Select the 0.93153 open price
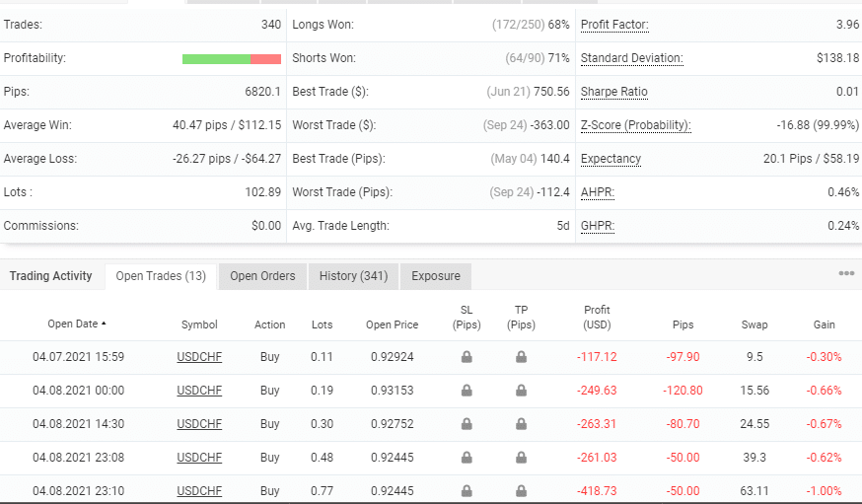The image size is (862, 504). [392, 391]
